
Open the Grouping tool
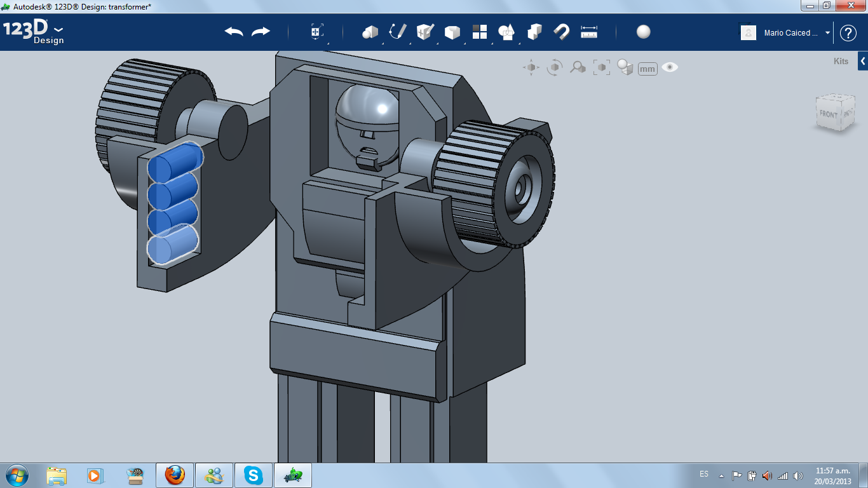point(506,32)
